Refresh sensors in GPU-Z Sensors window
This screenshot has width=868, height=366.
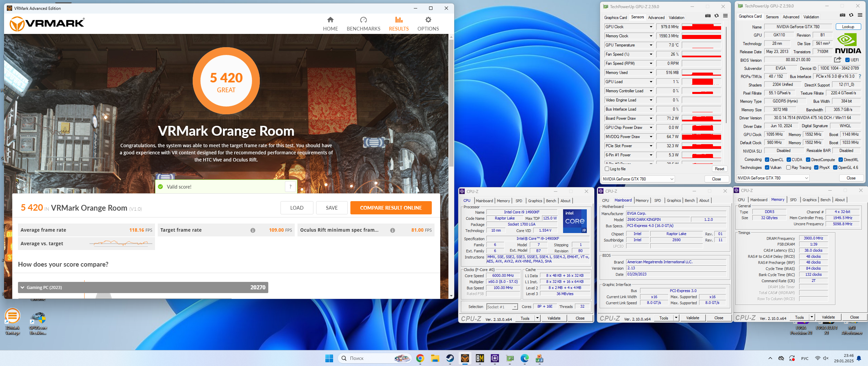click(x=716, y=16)
